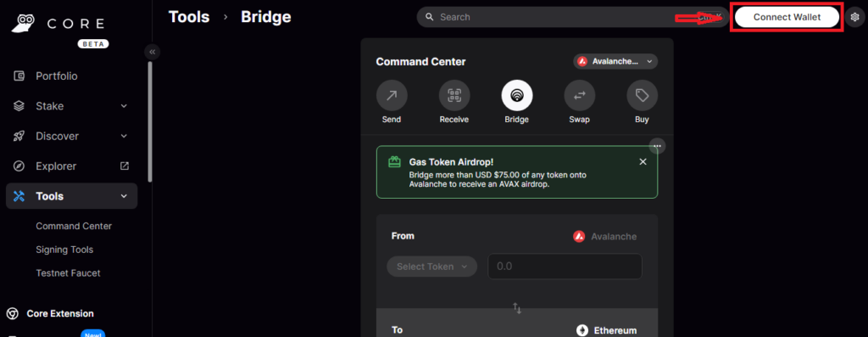Open the Avalanche network dropdown
868x337 pixels.
[615, 61]
